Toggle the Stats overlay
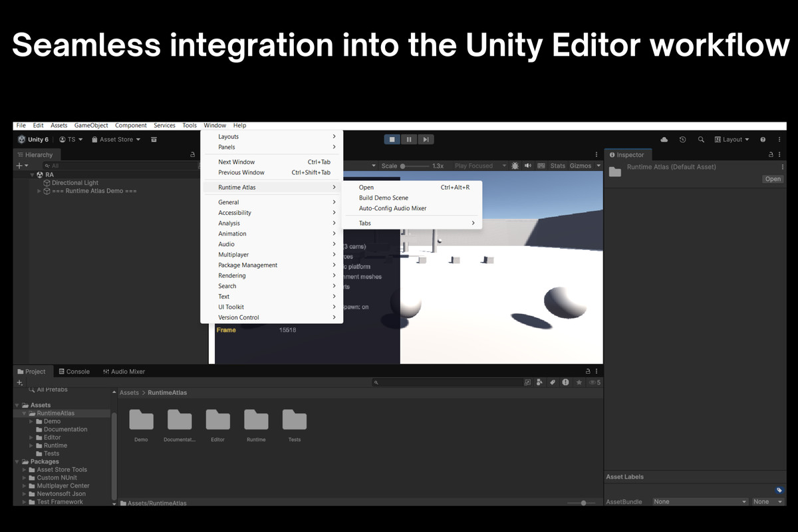 click(x=558, y=166)
